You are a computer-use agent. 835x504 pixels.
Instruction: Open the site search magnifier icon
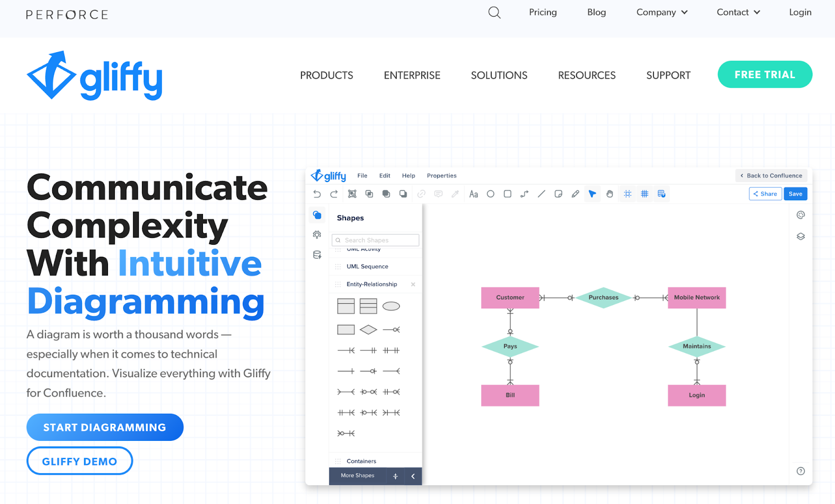point(494,13)
